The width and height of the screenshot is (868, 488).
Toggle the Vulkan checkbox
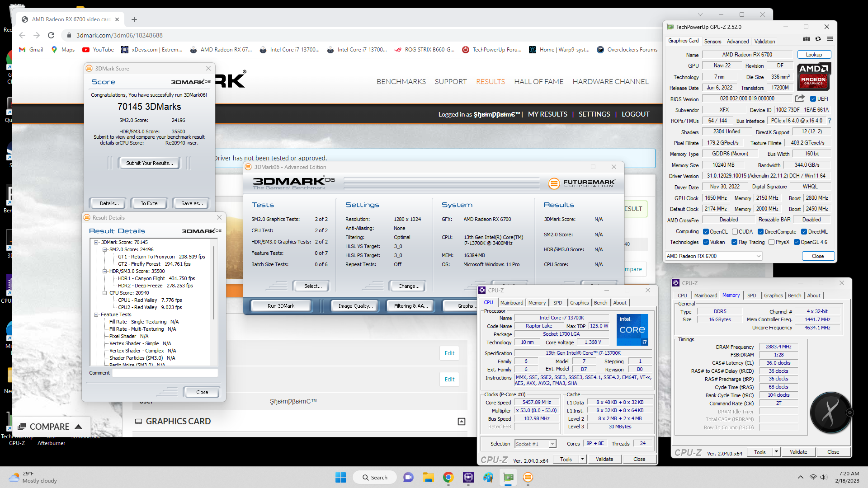[706, 242]
